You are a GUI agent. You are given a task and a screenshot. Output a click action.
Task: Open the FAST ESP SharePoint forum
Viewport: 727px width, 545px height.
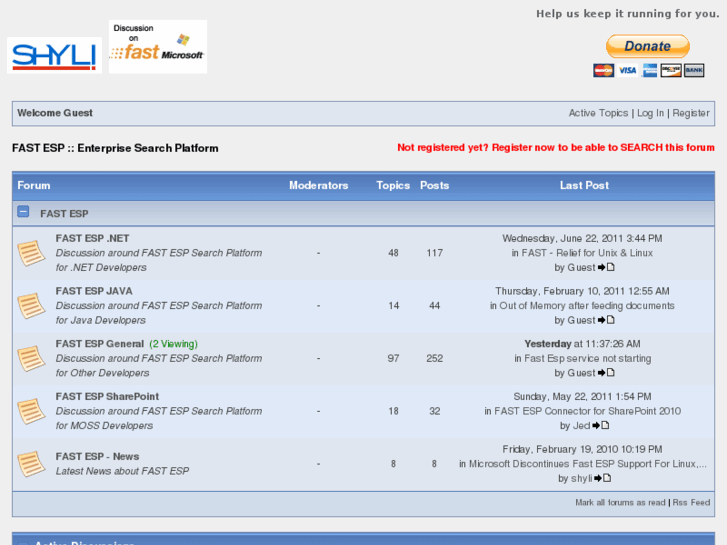tap(107, 397)
